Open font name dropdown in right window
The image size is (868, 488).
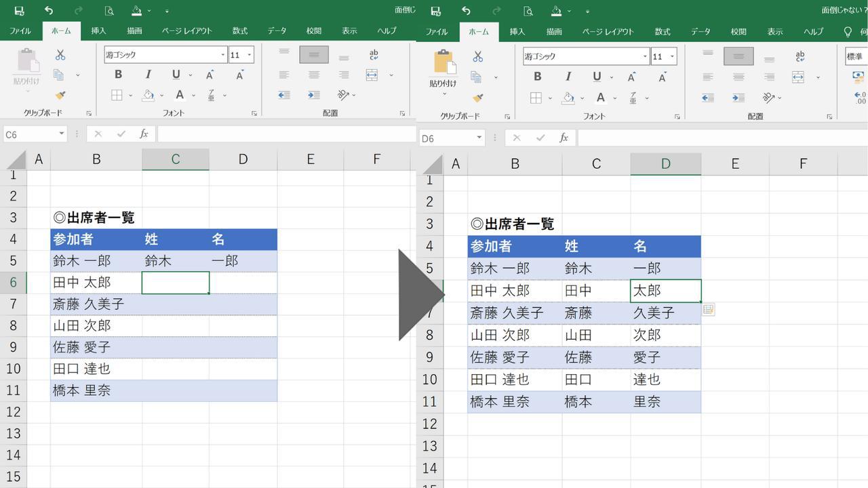(x=645, y=57)
